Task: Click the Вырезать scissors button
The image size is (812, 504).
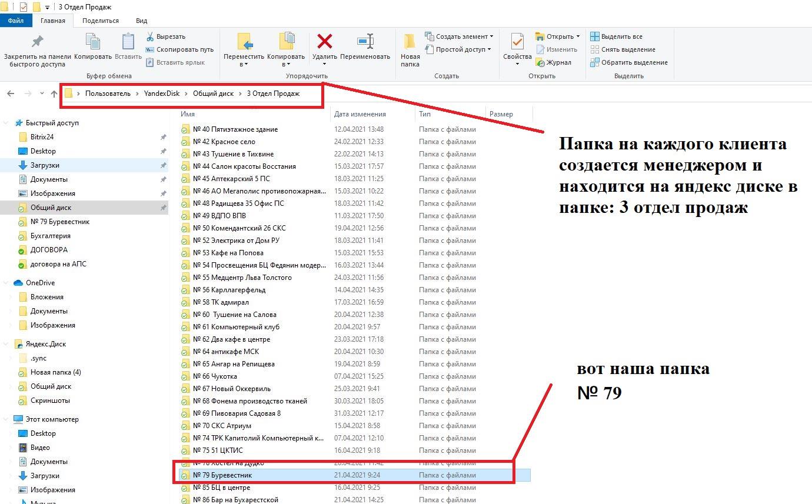Action: 165,36
